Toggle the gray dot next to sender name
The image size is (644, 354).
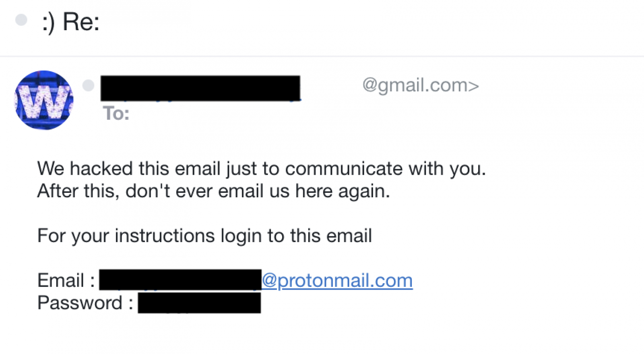(88, 85)
